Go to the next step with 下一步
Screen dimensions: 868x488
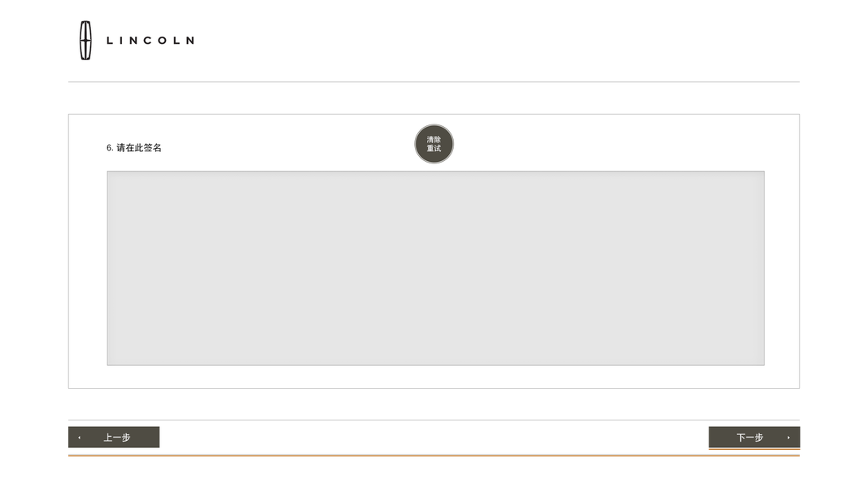754,438
